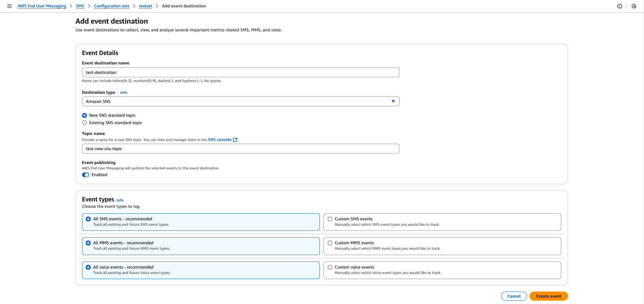
Task: Choose All SMS events recommended option
Action: pyautogui.click(x=201, y=222)
